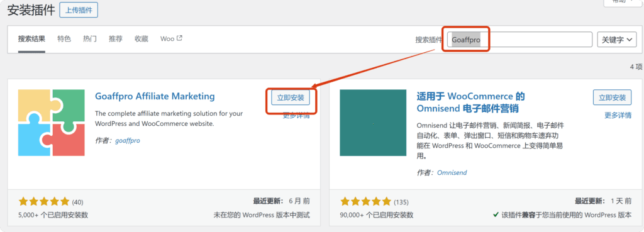Click the Goaffpro five-star rating

pyautogui.click(x=44, y=202)
